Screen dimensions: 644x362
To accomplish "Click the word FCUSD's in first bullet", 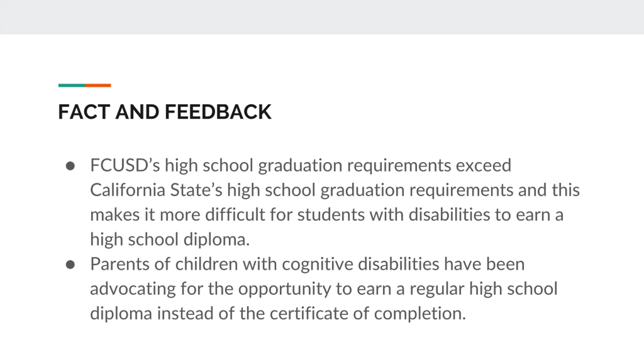I will pos(125,165).
